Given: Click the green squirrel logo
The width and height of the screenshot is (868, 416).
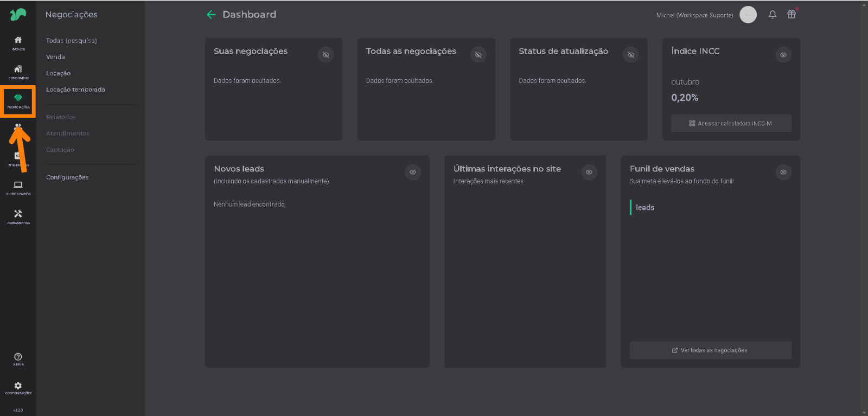Looking at the screenshot, I should coord(18,14).
